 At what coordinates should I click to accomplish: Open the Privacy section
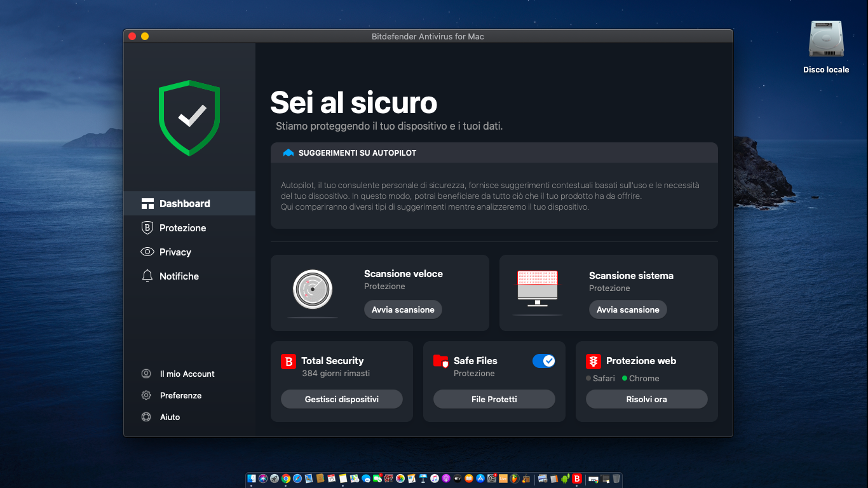coord(189,252)
